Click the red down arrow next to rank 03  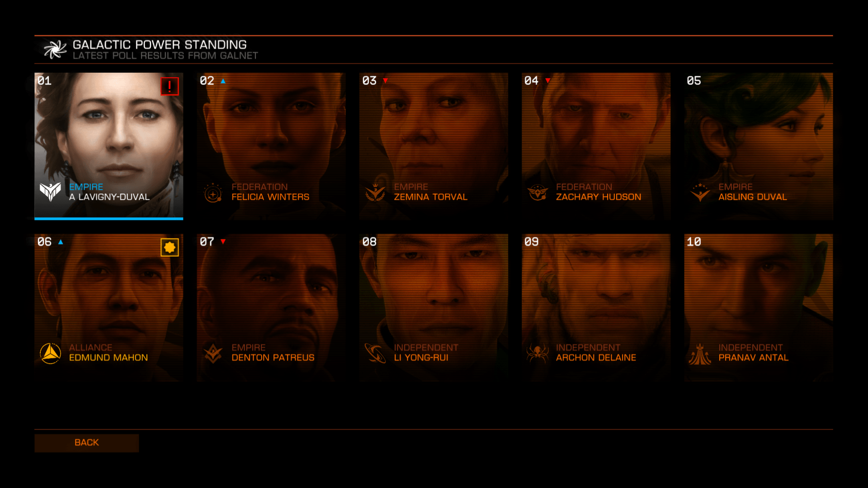[385, 81]
